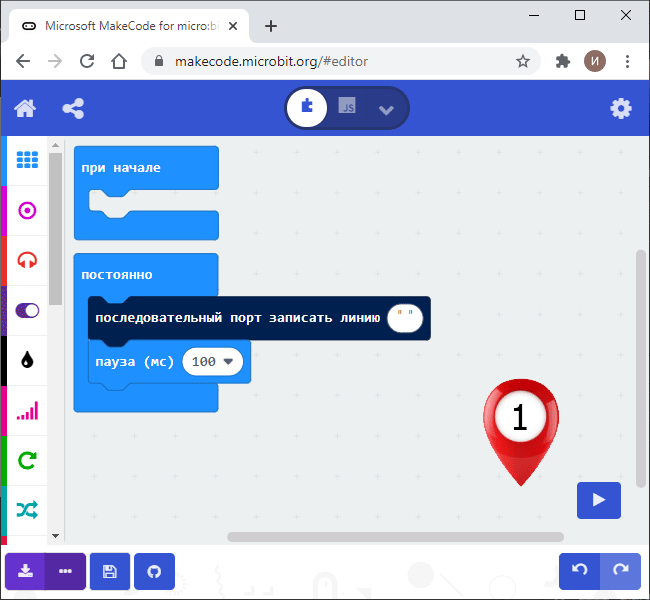650x600 pixels.
Task: Go back in browser history
Action: point(23,61)
